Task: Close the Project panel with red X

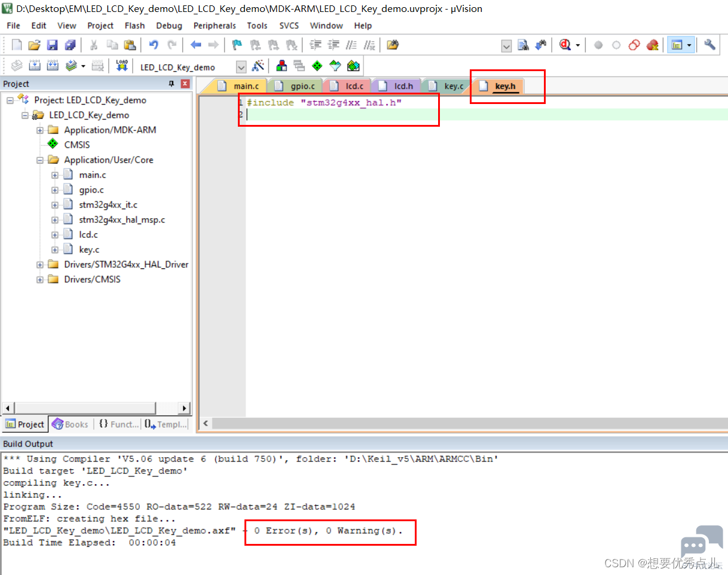Action: point(185,84)
